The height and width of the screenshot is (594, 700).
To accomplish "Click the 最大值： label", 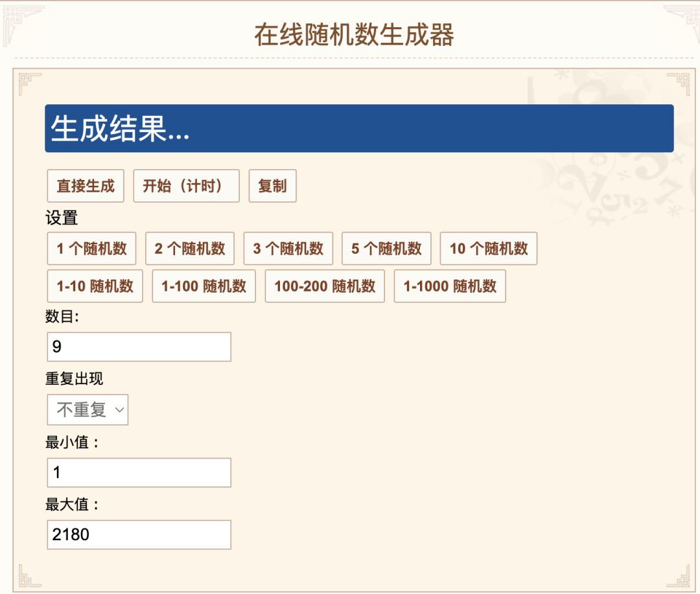I will coord(72,505).
